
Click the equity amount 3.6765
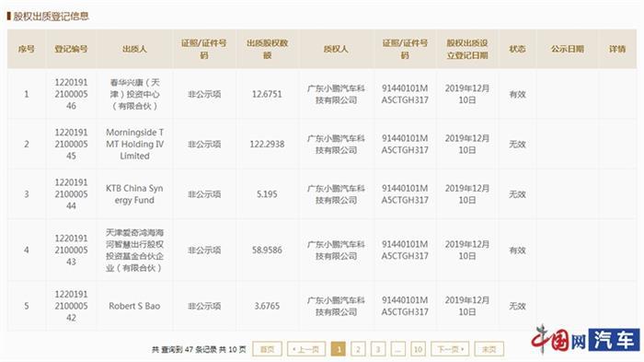tap(267, 306)
